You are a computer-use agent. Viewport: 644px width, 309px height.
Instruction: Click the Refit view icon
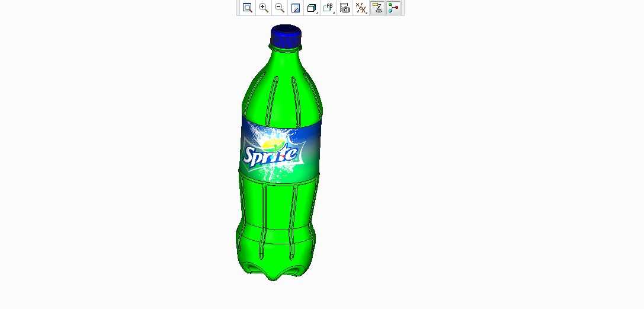(x=247, y=8)
